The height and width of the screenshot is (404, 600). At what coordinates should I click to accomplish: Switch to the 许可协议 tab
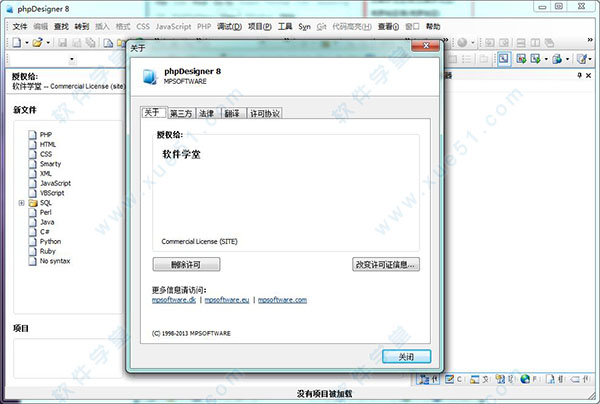click(265, 113)
